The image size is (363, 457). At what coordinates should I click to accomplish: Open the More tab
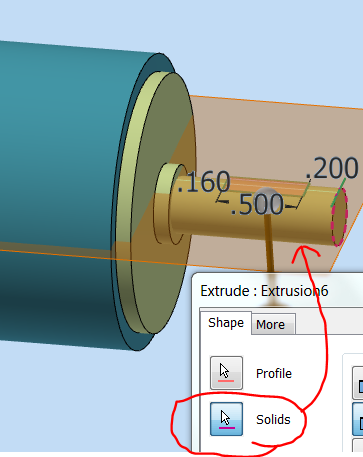(x=270, y=324)
